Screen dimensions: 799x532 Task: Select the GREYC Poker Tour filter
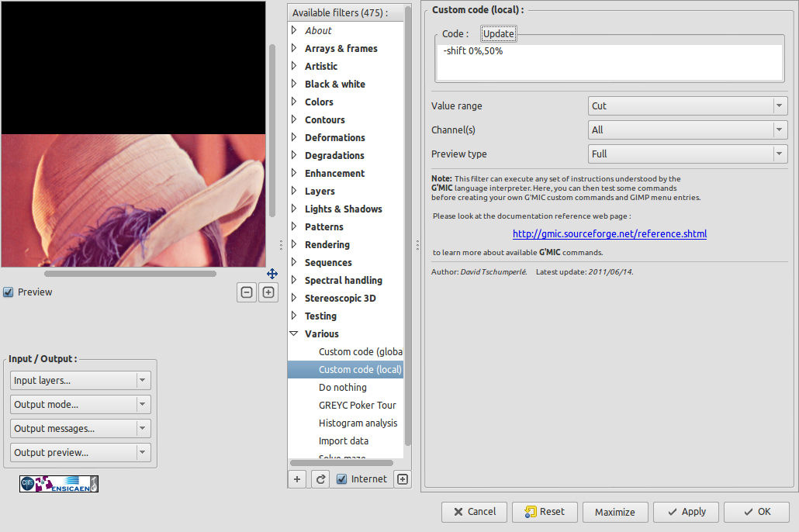345,405
